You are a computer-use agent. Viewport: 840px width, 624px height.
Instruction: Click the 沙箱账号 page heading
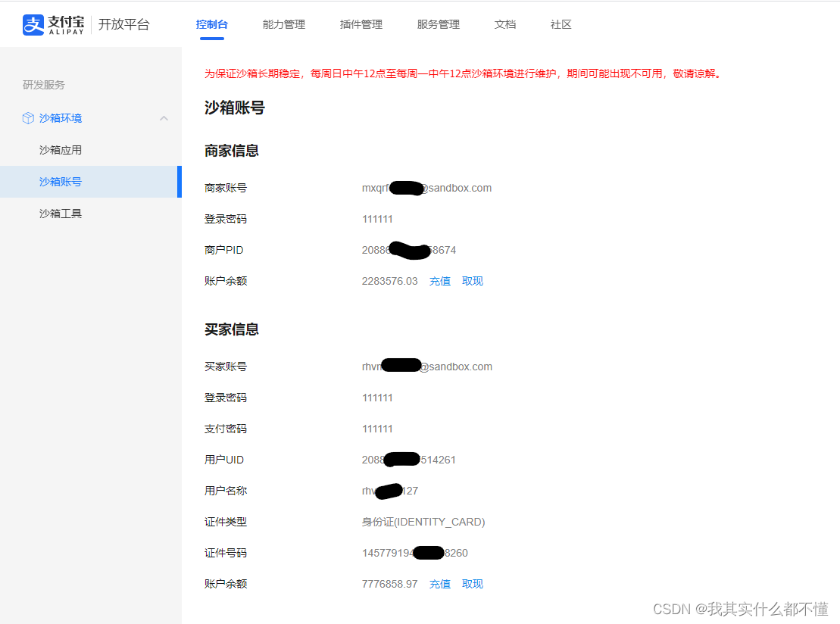(235, 108)
